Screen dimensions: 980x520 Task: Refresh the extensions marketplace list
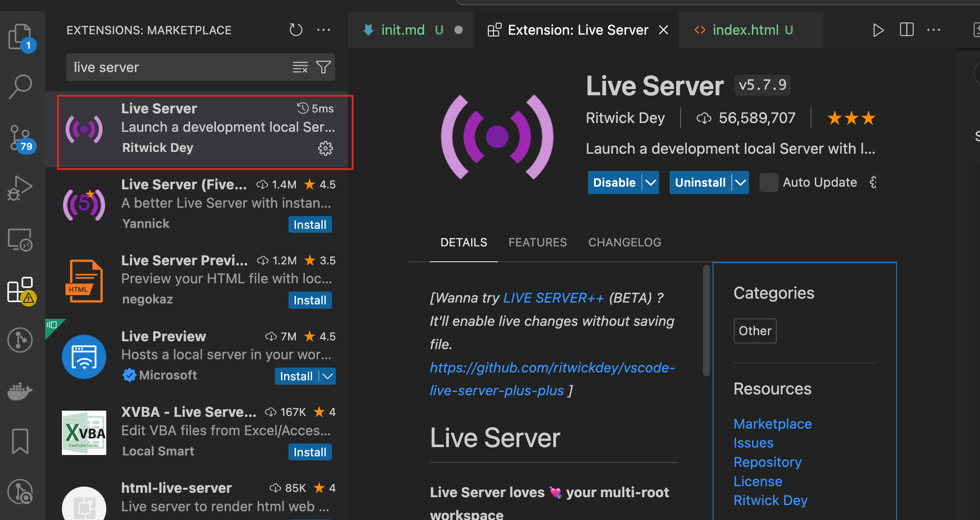pos(296,30)
